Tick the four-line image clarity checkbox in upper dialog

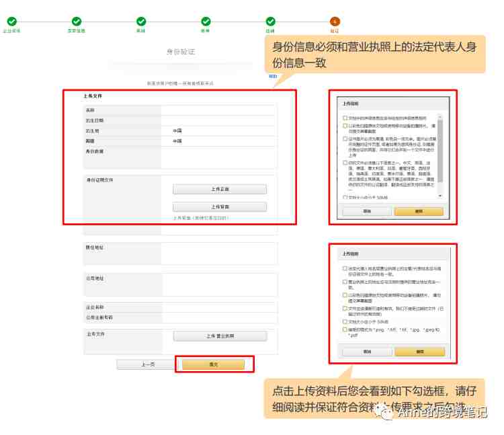pos(345,139)
